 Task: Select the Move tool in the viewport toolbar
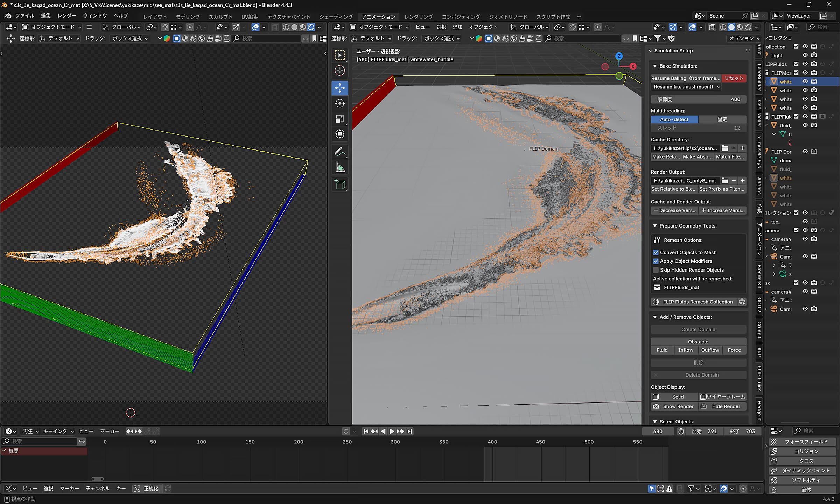click(x=339, y=87)
